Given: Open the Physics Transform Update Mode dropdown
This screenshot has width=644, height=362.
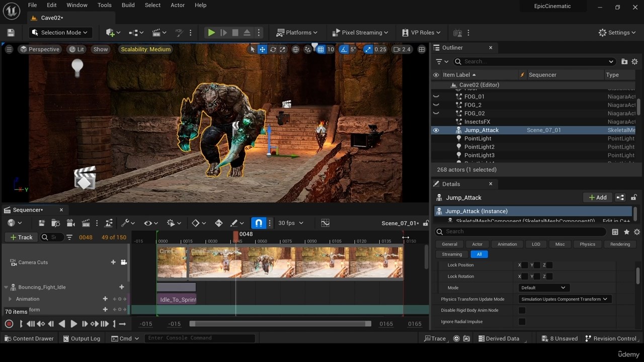Looking at the screenshot, I should pos(565,299).
